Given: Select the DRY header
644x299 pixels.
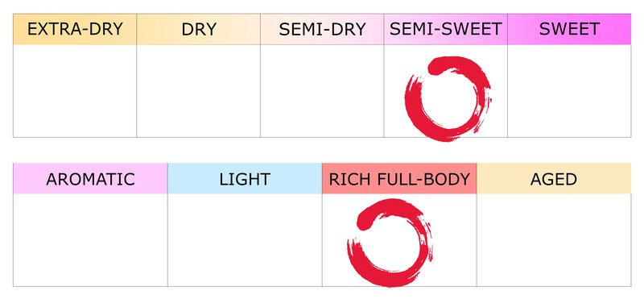Looking at the screenshot, I should pyautogui.click(x=198, y=29).
